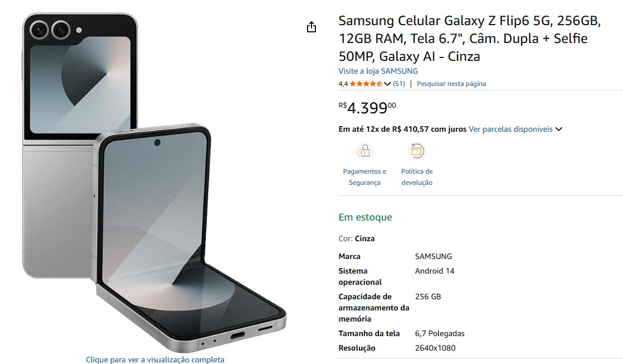The image size is (623, 364).
Task: Click Clique para ver a visualização completa
Action: (x=155, y=360)
